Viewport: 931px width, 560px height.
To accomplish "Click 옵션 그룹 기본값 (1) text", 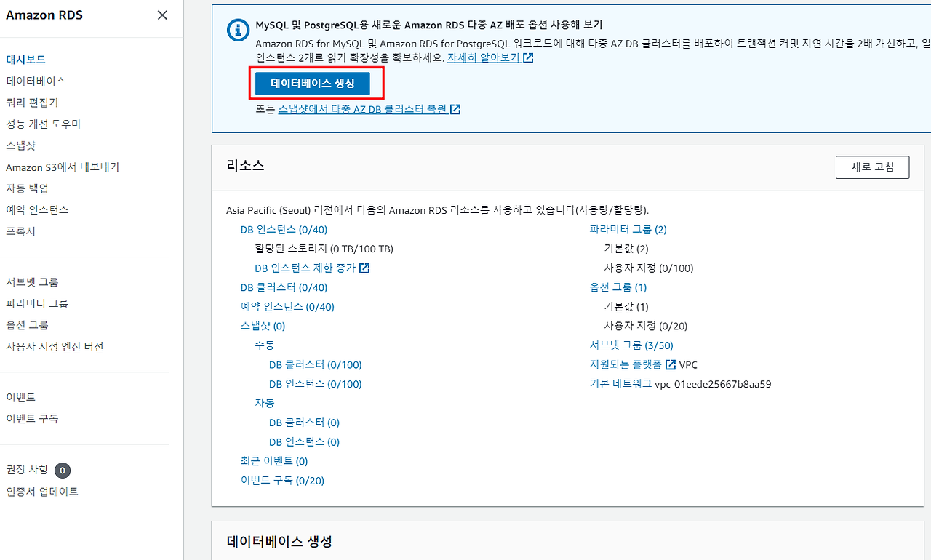I will (x=626, y=307).
